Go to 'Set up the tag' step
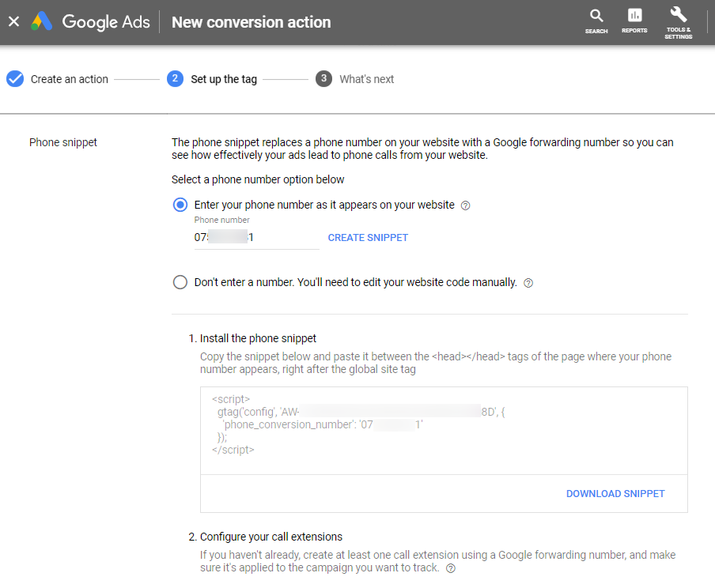This screenshot has height=588, width=715. [x=224, y=79]
